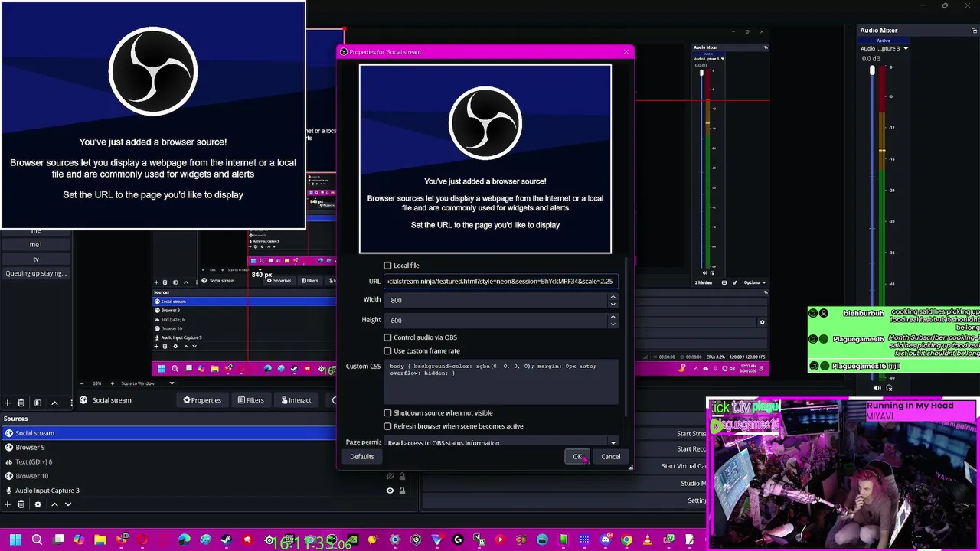Viewport: 980px width, 551px height.
Task: Select the 'Queuing up staying...' scene
Action: coord(36,273)
